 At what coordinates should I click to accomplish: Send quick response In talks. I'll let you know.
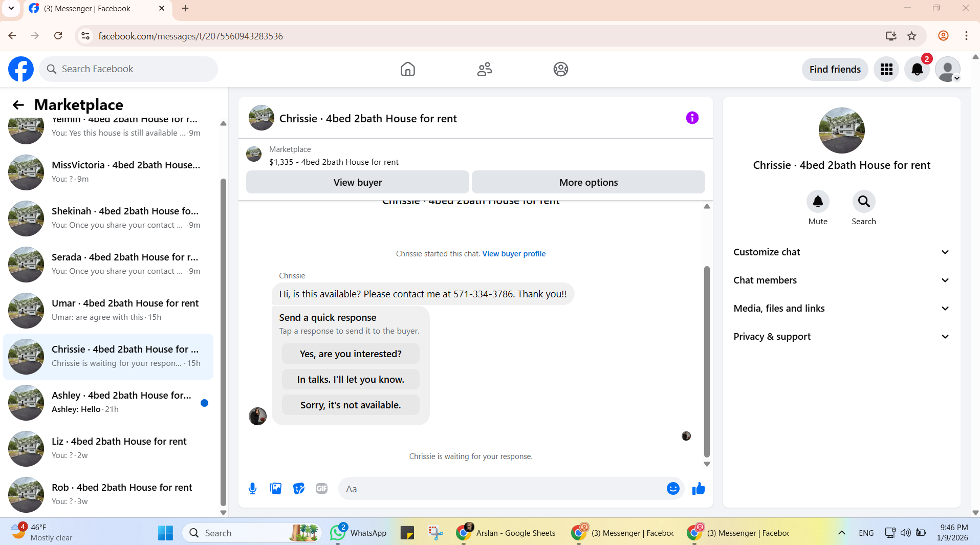(351, 379)
